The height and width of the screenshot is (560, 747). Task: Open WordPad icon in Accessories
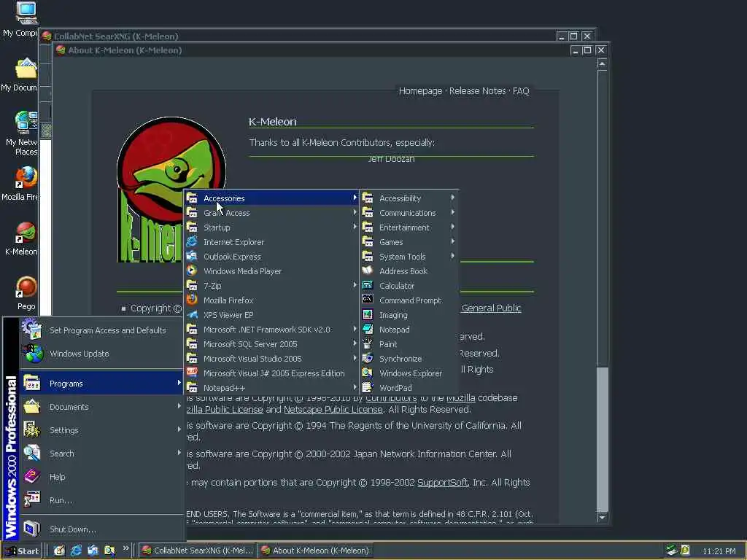tap(368, 388)
